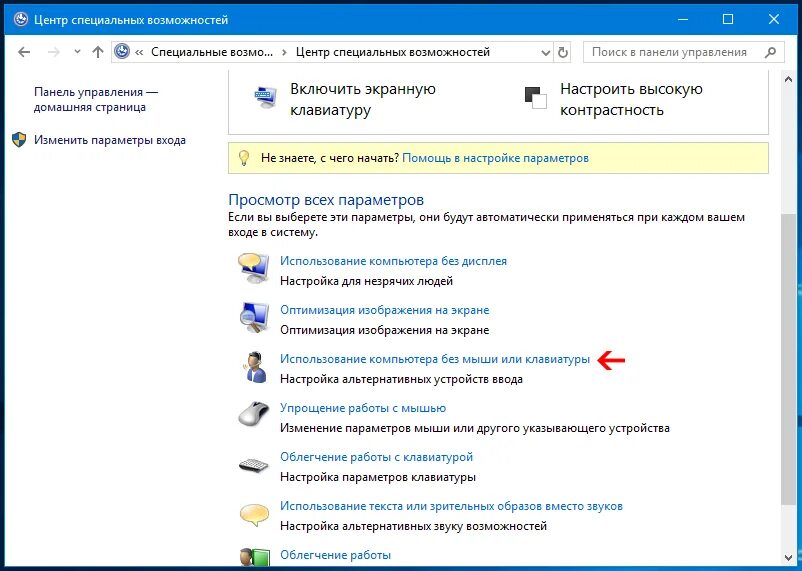Click the title bar window icon

pyautogui.click(x=20, y=20)
